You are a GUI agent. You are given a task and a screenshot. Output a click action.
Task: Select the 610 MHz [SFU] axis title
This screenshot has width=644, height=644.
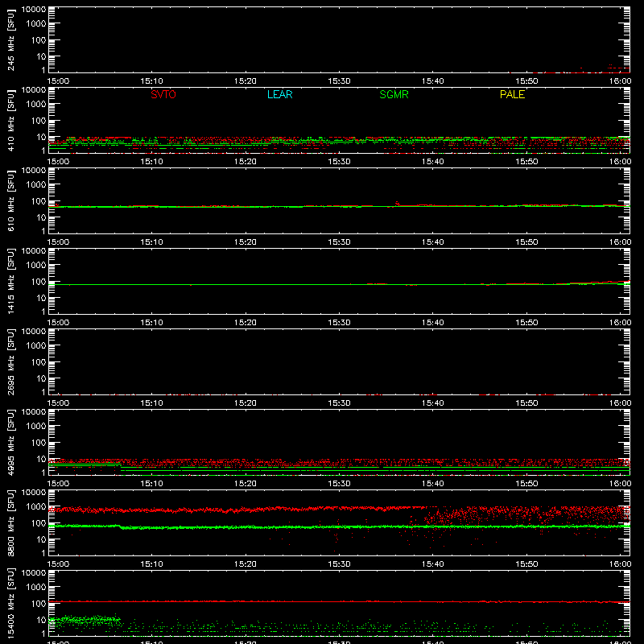[10, 201]
